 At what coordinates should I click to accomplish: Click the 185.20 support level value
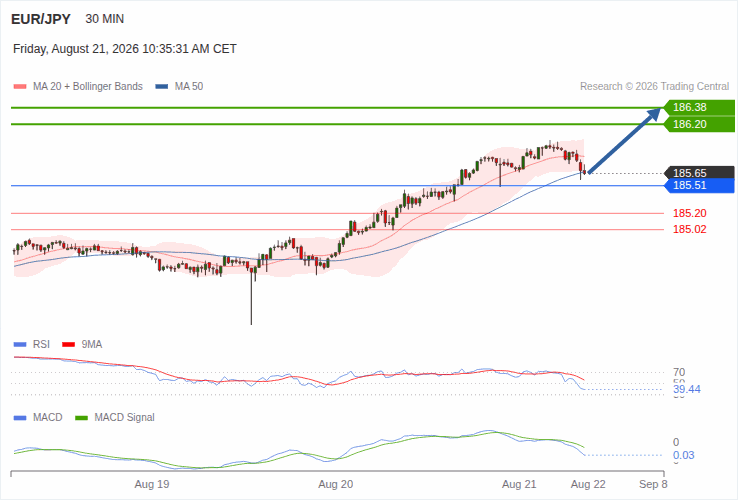click(x=690, y=213)
